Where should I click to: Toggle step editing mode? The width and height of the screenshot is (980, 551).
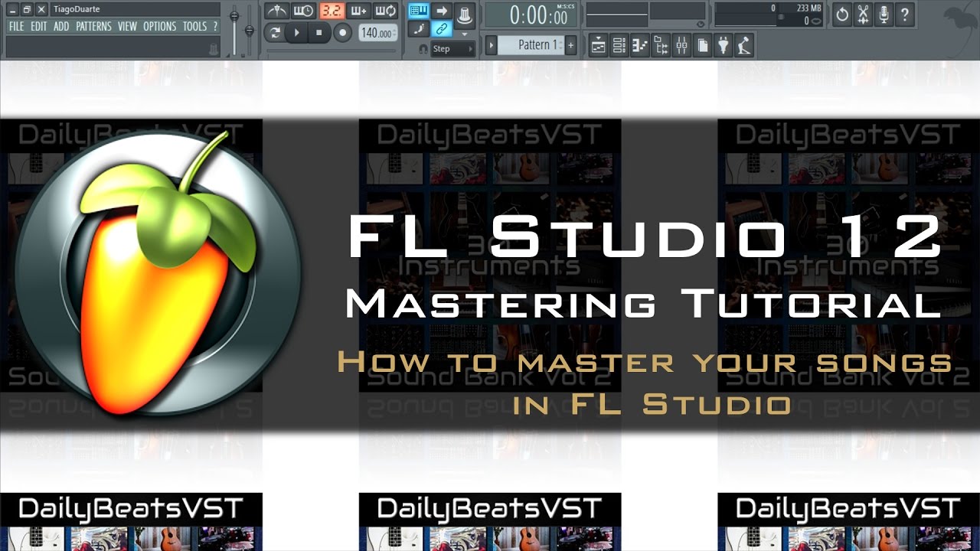coord(418,29)
